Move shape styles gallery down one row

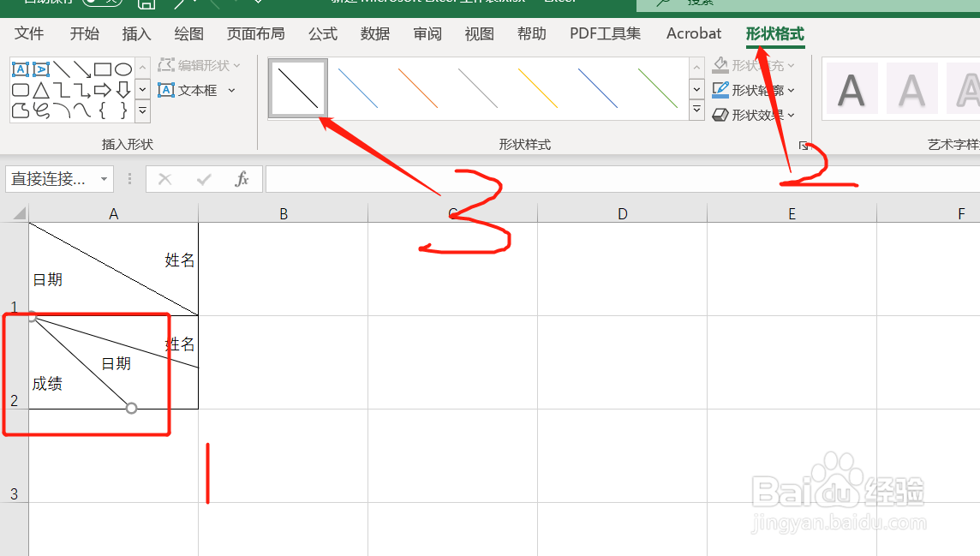[x=696, y=89]
